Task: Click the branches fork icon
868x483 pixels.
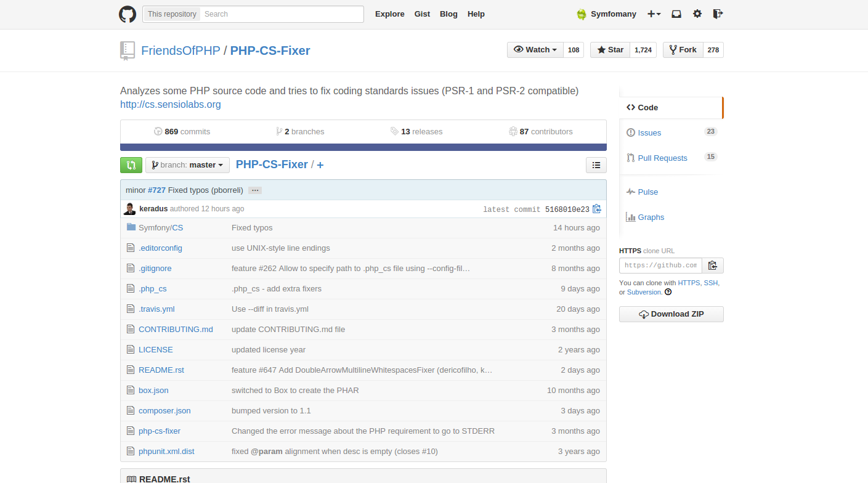Action: tap(279, 131)
